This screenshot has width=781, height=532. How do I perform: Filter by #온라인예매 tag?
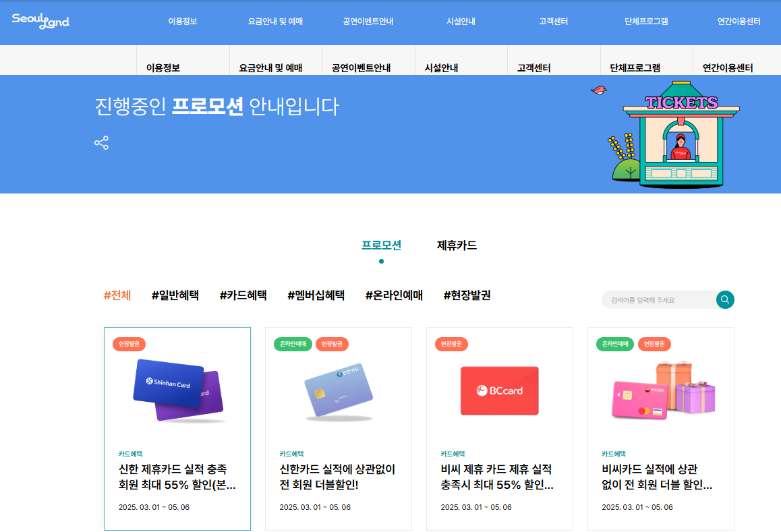point(394,295)
